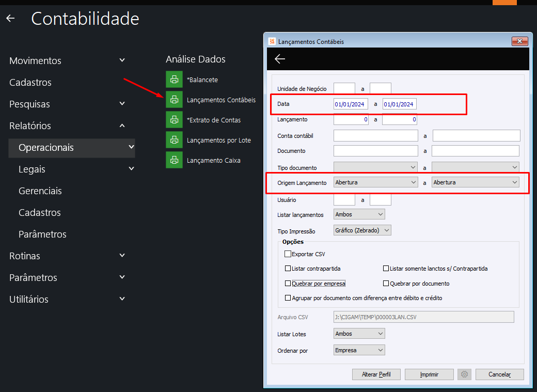Click the Lançamentos por Lote print icon

174,140
